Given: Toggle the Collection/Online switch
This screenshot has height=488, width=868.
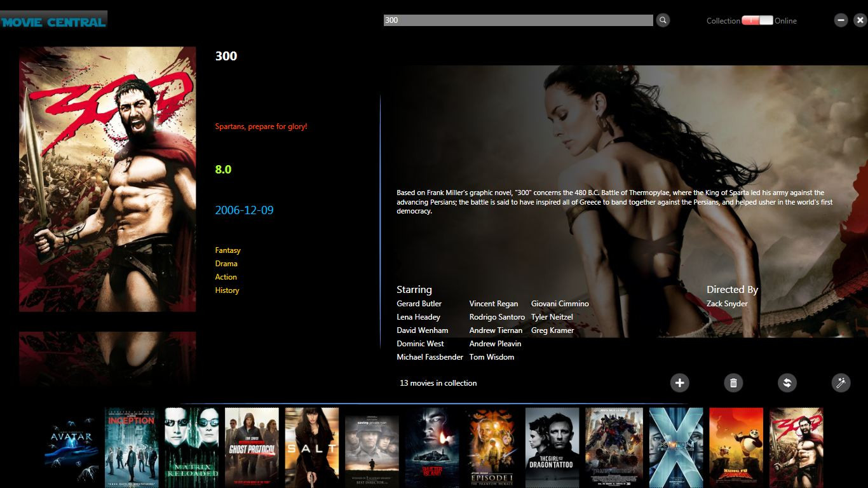Looking at the screenshot, I should point(757,20).
